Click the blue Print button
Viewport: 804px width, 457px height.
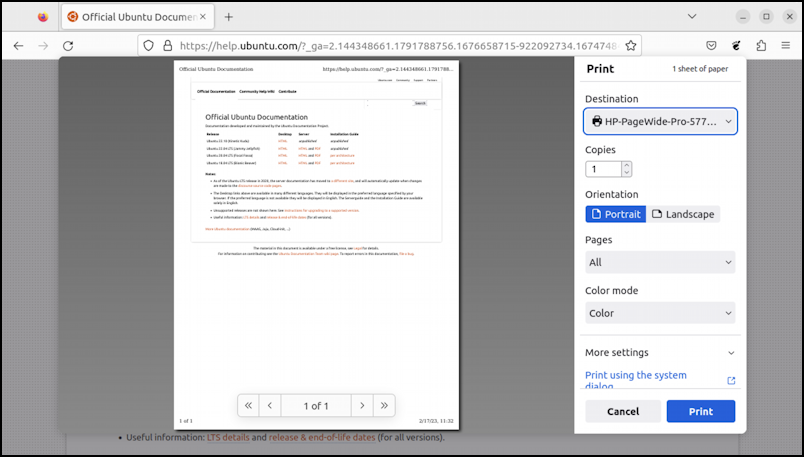click(x=700, y=411)
